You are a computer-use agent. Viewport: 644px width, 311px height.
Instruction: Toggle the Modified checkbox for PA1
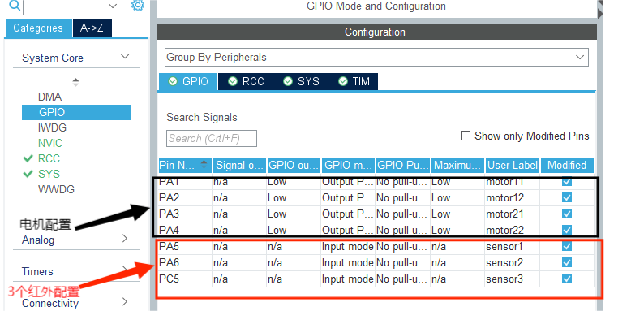point(567,181)
